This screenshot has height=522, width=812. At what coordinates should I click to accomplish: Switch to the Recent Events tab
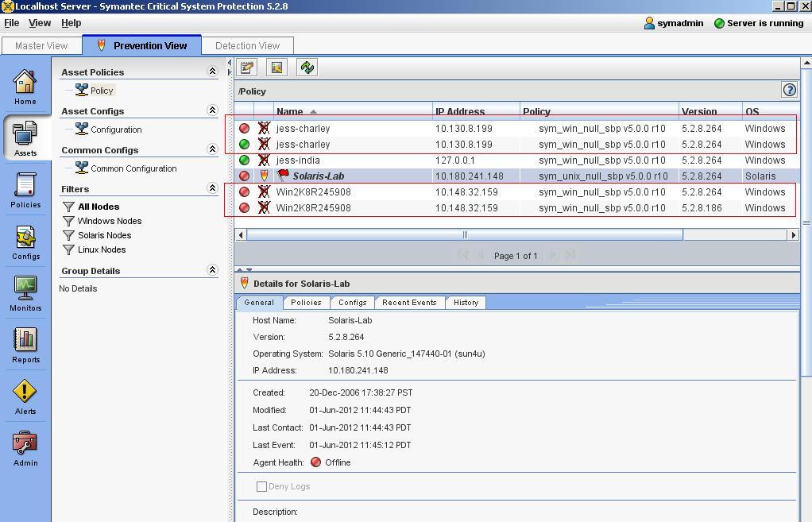point(409,303)
